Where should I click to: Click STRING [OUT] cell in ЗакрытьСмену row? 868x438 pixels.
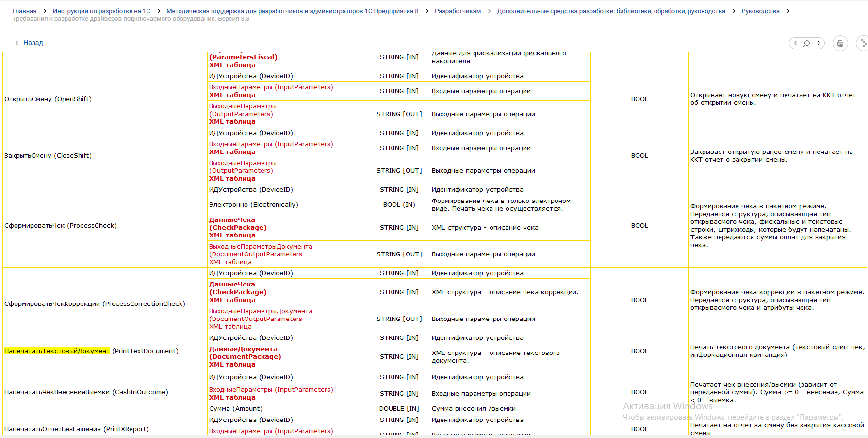[x=399, y=171]
